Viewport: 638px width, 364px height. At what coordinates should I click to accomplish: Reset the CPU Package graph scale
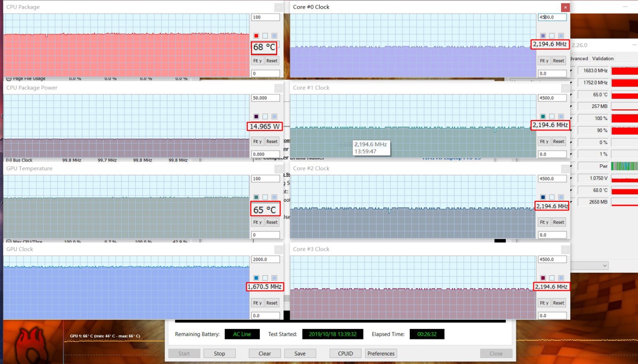[272, 61]
